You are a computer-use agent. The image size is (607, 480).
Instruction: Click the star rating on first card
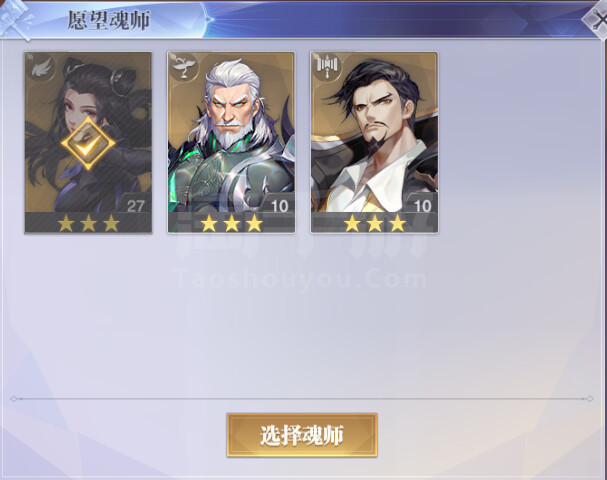pyautogui.click(x=88, y=223)
